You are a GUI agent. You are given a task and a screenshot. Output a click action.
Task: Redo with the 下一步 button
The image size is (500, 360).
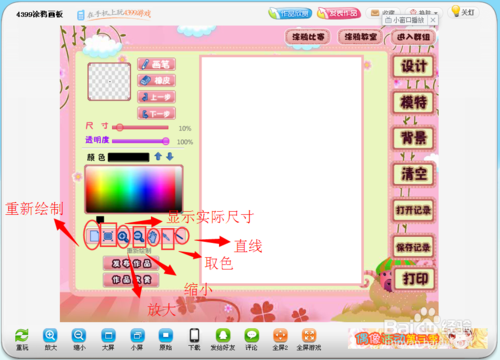click(x=156, y=113)
